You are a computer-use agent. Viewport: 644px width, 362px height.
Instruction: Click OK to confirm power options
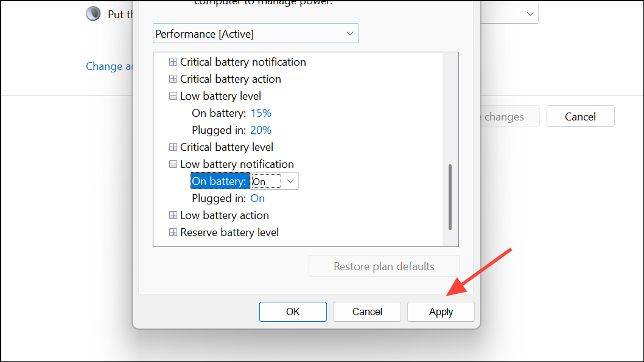pos(293,312)
